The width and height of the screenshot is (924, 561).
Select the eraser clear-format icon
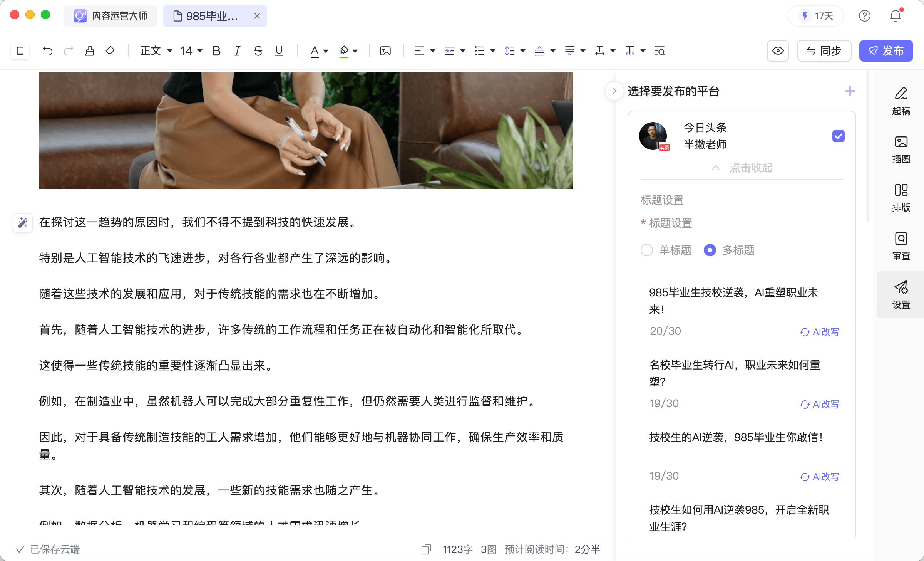point(110,51)
